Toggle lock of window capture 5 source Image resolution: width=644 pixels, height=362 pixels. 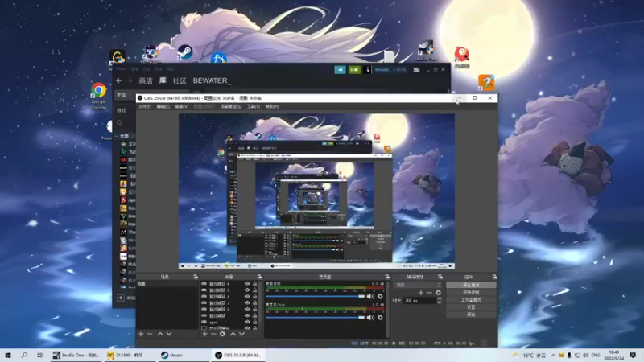click(x=255, y=290)
